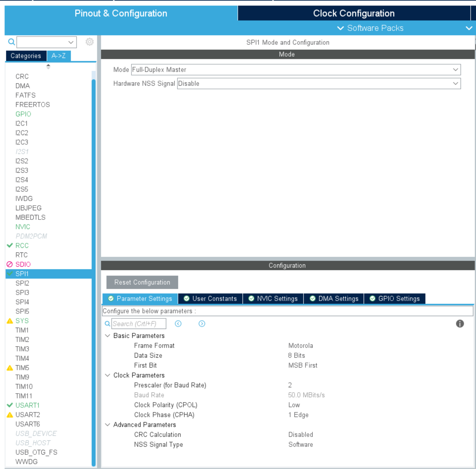Select SPI2 in the peripheral list
Screen dimensions: 476x469
pyautogui.click(x=22, y=283)
